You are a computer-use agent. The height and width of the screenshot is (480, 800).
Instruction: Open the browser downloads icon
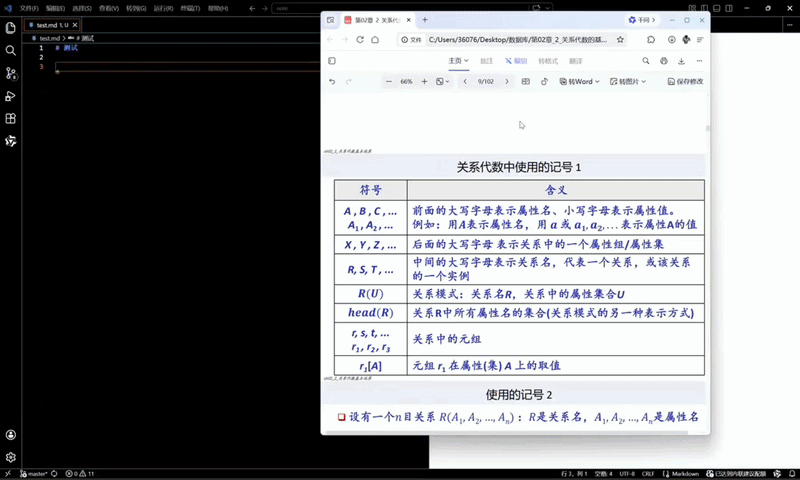tap(671, 40)
